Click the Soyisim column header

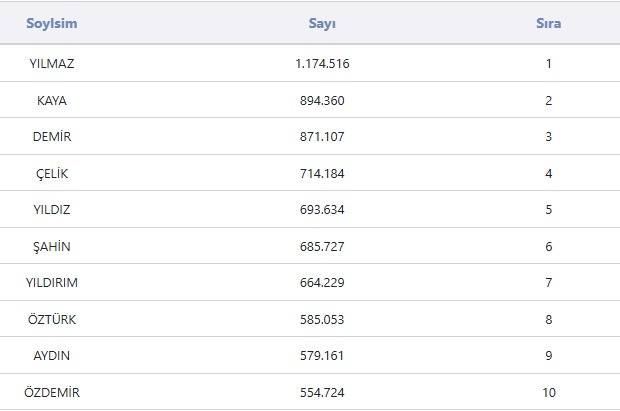pyautogui.click(x=52, y=24)
